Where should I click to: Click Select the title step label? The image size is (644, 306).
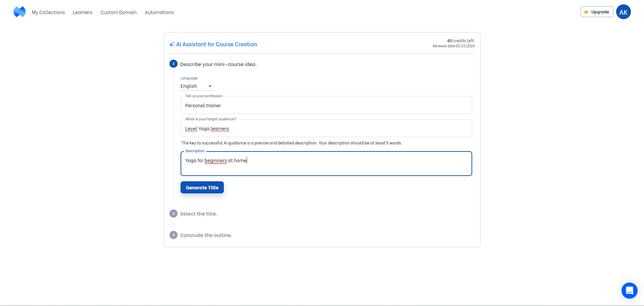[x=199, y=214]
